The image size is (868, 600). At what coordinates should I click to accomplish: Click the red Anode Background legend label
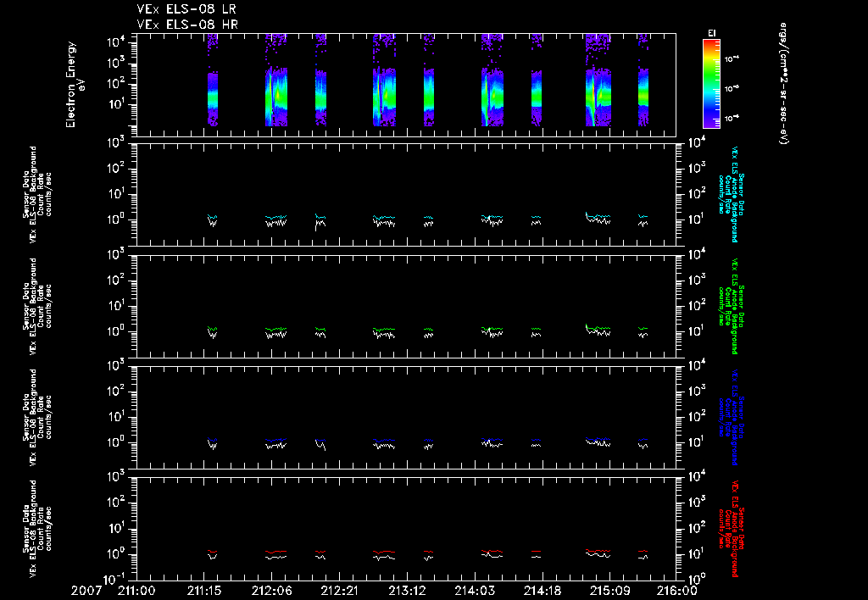[x=732, y=529]
